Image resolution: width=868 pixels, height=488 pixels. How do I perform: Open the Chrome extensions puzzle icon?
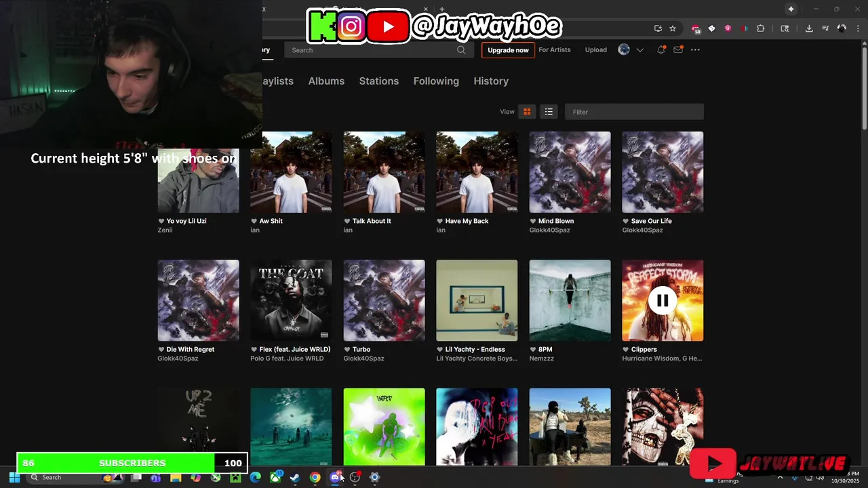pyautogui.click(x=760, y=28)
